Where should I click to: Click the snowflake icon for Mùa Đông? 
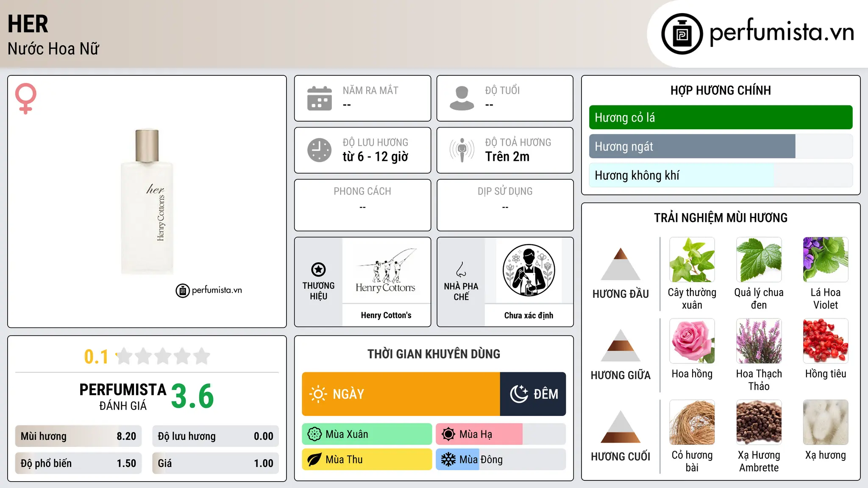(448, 460)
